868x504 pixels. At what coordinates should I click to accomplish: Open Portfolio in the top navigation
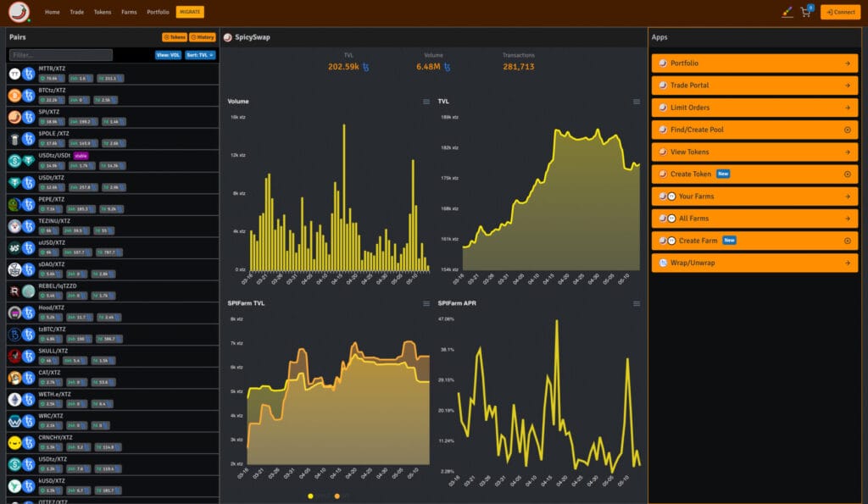(158, 12)
